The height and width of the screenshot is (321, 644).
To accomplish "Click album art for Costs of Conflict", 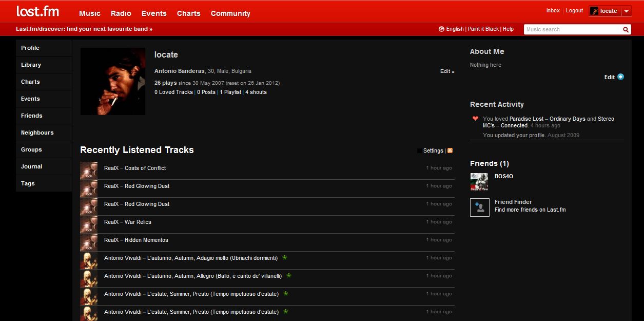I will [89, 171].
